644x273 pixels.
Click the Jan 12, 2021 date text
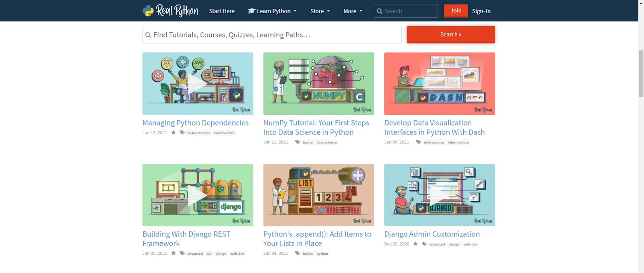(155, 132)
